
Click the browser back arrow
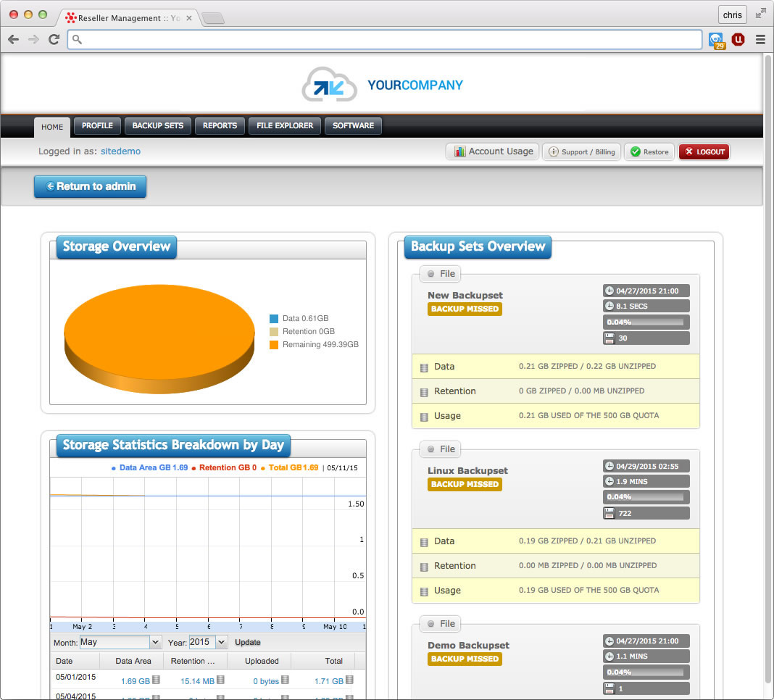[13, 39]
